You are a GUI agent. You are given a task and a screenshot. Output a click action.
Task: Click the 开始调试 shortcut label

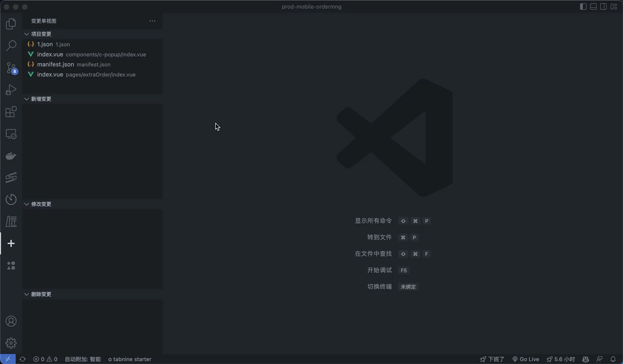tap(380, 270)
